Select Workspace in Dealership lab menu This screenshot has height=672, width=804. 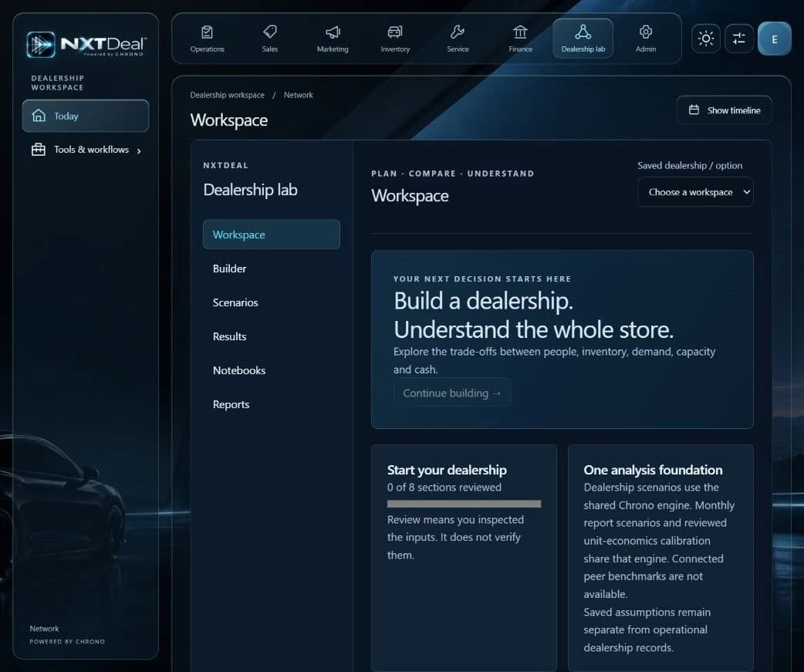pos(272,235)
